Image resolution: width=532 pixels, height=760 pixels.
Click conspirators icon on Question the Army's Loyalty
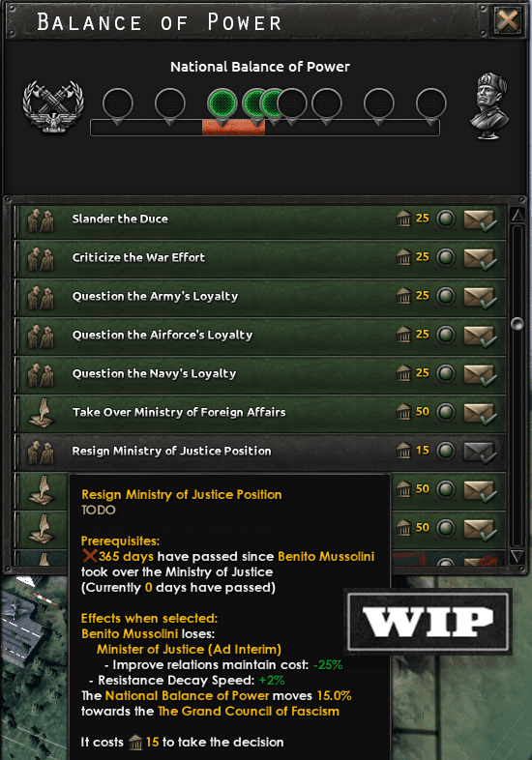[41, 297]
